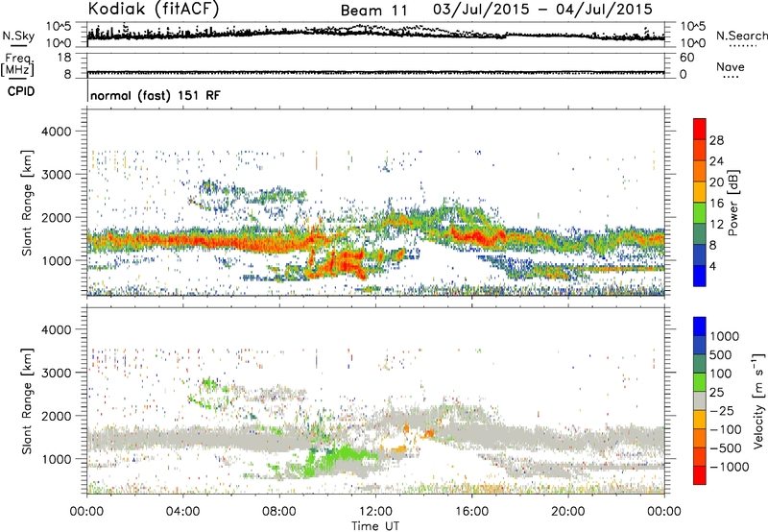Pick the gray segment of velocity colorbar
Image resolution: width=768 pixels, height=532 pixels.
(700, 400)
